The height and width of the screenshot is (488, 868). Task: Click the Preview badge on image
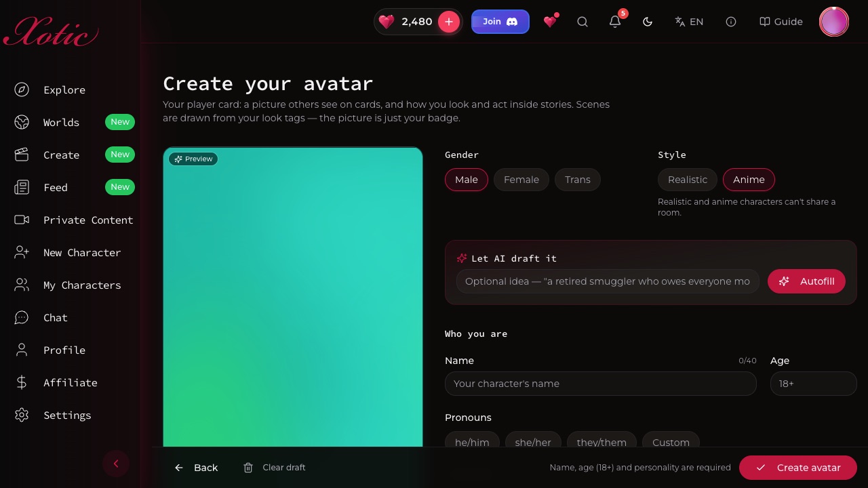click(x=193, y=159)
